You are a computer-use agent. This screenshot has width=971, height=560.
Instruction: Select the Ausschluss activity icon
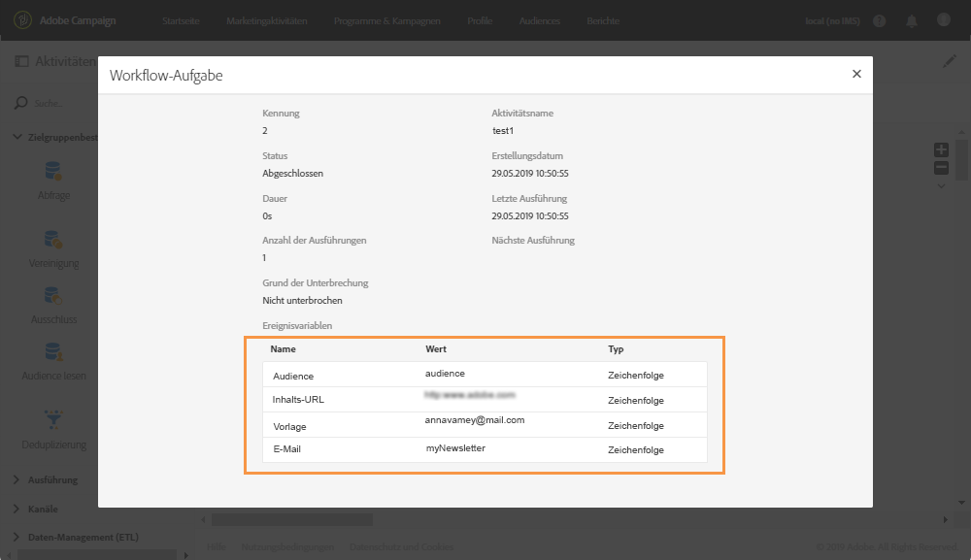[x=53, y=296]
